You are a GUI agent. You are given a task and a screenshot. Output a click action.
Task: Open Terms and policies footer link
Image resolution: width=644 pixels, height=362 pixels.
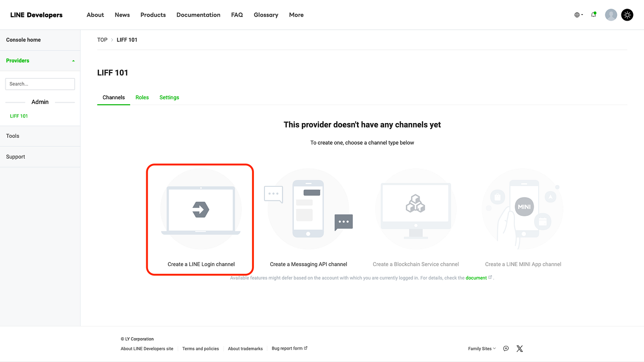[201, 349]
